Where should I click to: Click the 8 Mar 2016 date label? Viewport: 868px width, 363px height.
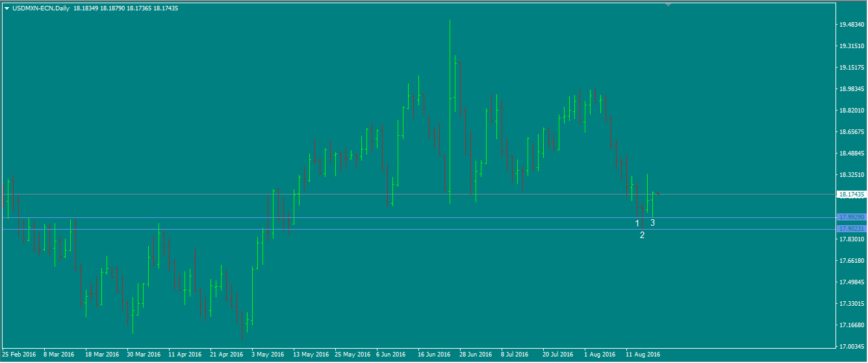[59, 355]
